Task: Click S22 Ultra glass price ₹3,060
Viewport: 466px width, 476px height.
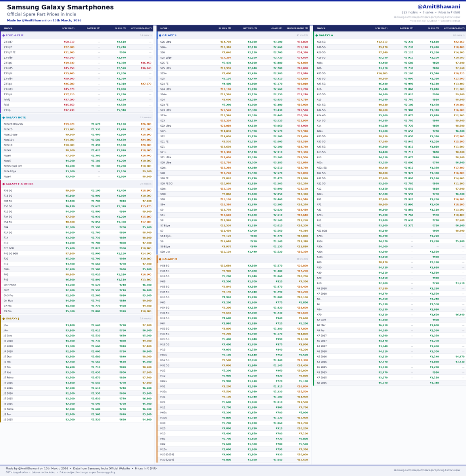Action: click(x=278, y=126)
